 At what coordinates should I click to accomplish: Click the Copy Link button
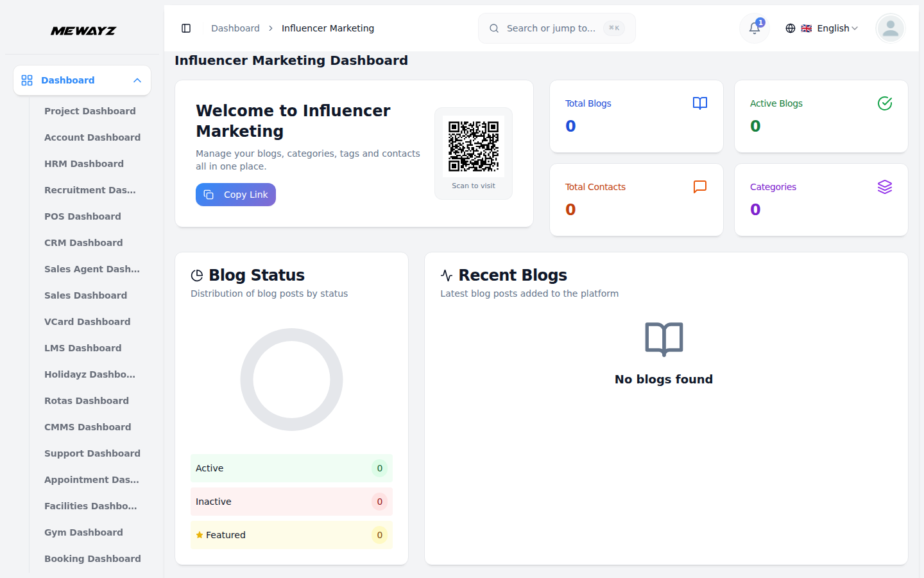click(235, 194)
